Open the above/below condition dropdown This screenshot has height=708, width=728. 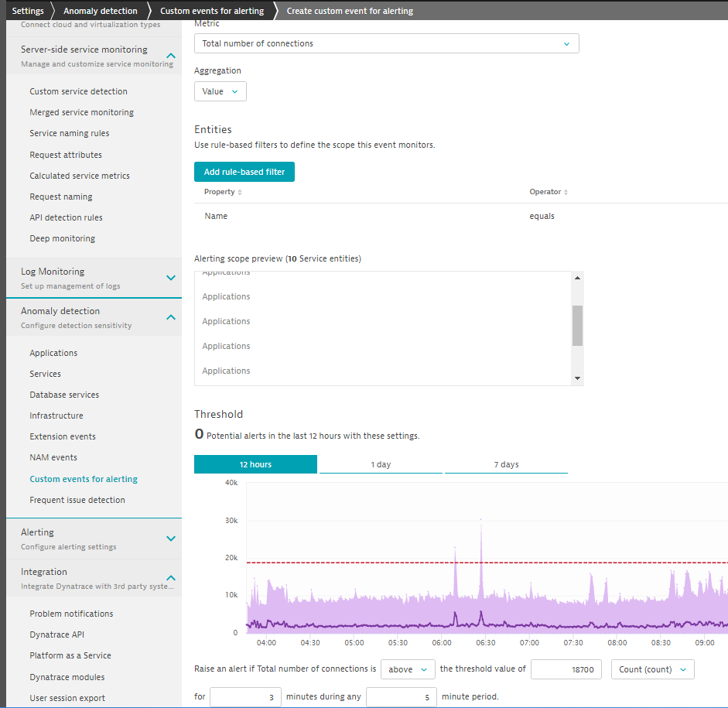pos(408,669)
